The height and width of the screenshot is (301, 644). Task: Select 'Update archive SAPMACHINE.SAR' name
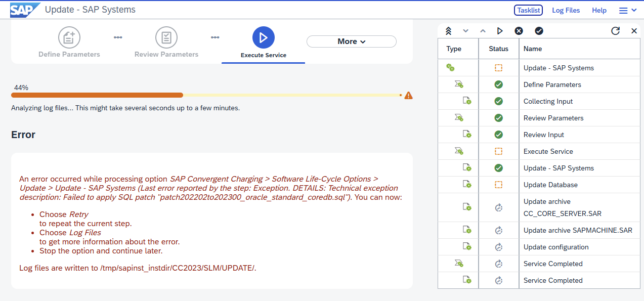pos(578,230)
